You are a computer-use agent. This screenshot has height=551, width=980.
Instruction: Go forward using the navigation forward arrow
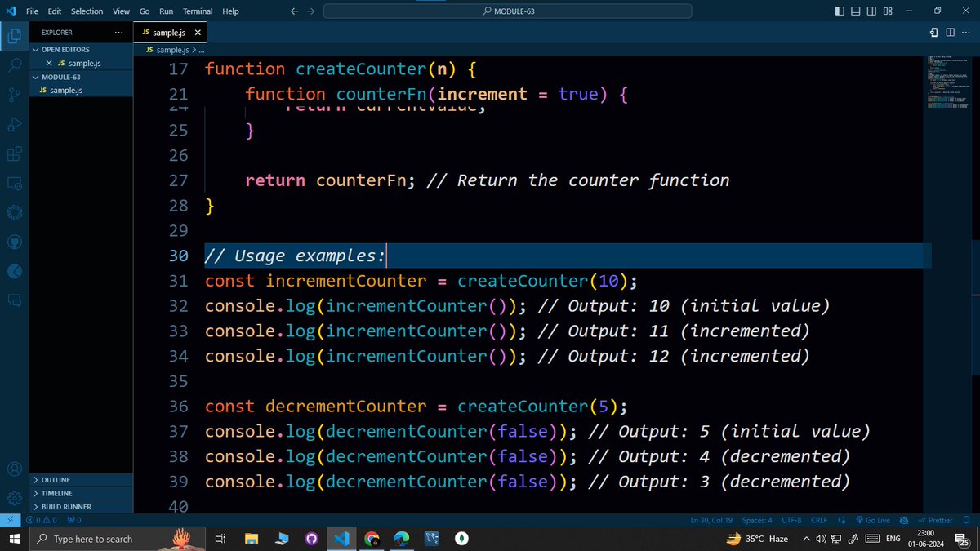pos(310,11)
